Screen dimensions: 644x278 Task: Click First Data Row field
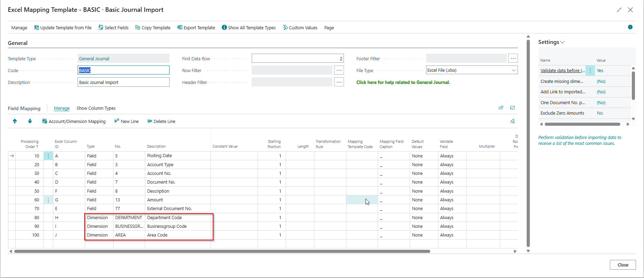pos(298,58)
